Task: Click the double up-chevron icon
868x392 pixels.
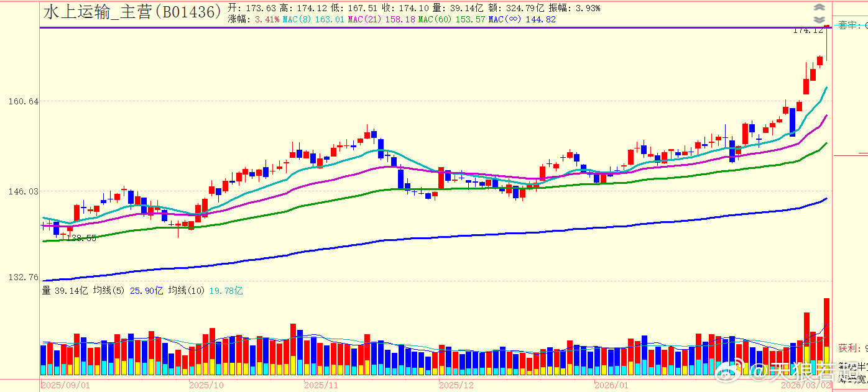Action: click(x=819, y=7)
